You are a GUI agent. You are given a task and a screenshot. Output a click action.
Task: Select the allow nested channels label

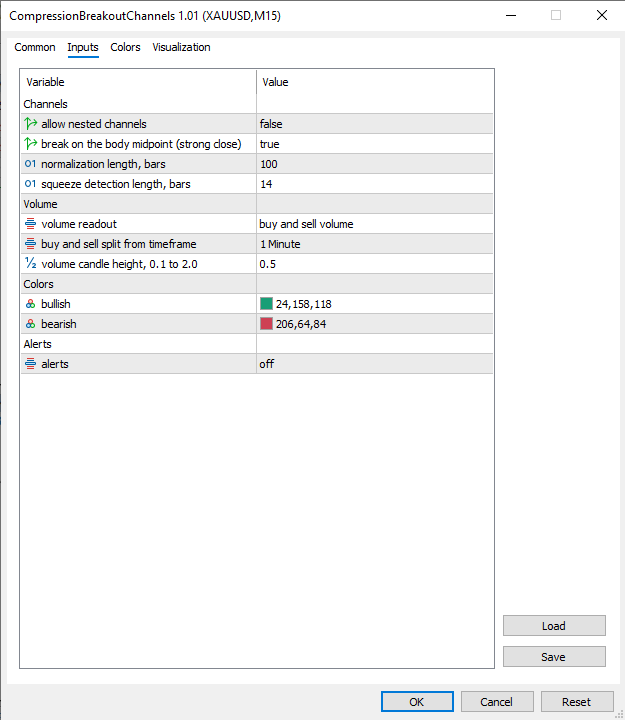point(94,124)
